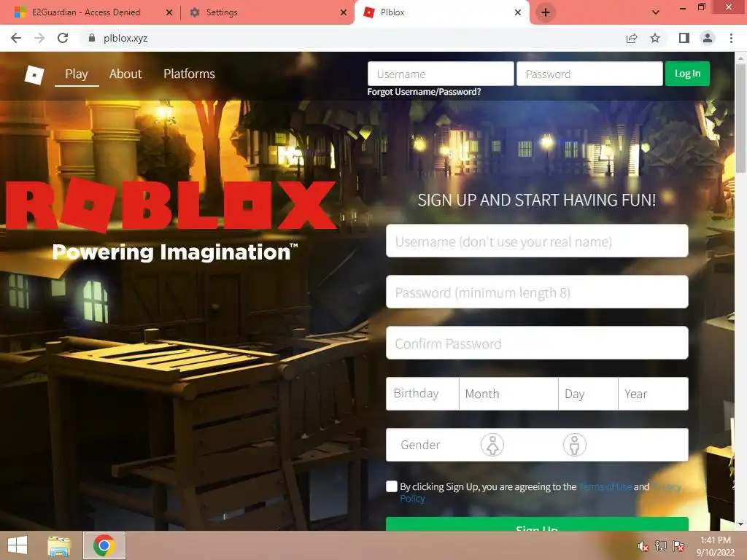Select the female gender icon
The image size is (747, 560).
tap(492, 446)
